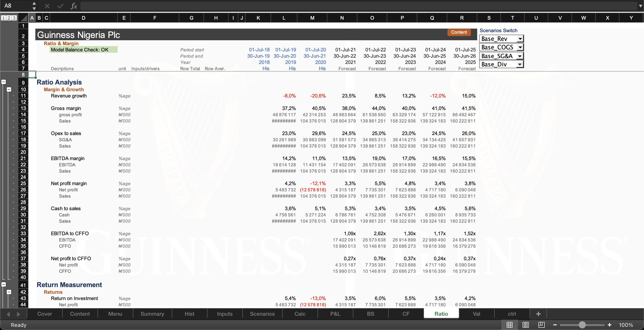Expand the formula bar with arrow
Viewport: 644px width, 330px height.
point(640,6)
